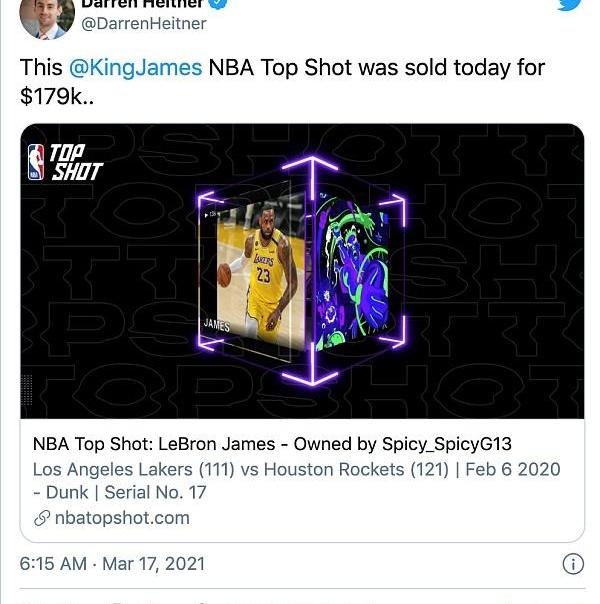
Task: Open the info icon beside the timestamp
Action: [573, 564]
